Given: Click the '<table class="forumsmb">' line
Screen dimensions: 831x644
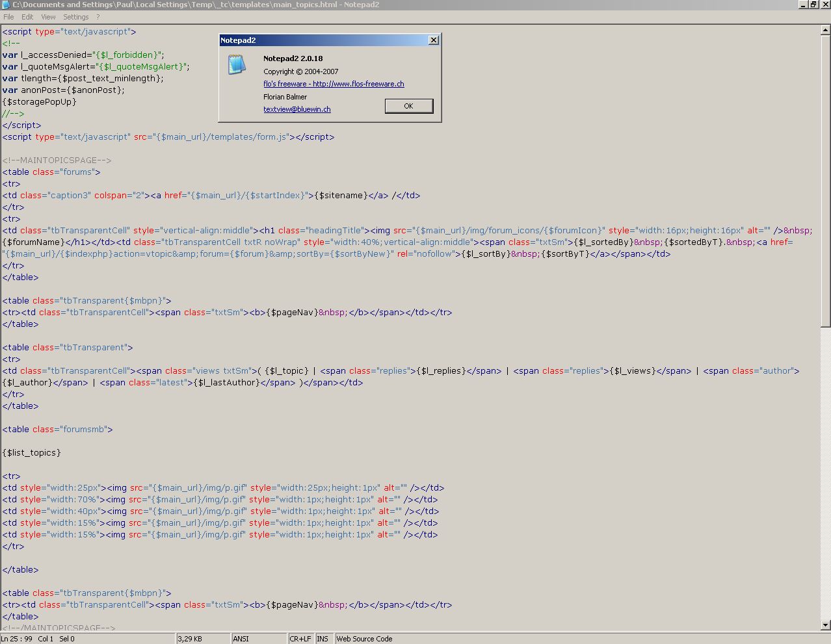Looking at the screenshot, I should click(x=57, y=429).
